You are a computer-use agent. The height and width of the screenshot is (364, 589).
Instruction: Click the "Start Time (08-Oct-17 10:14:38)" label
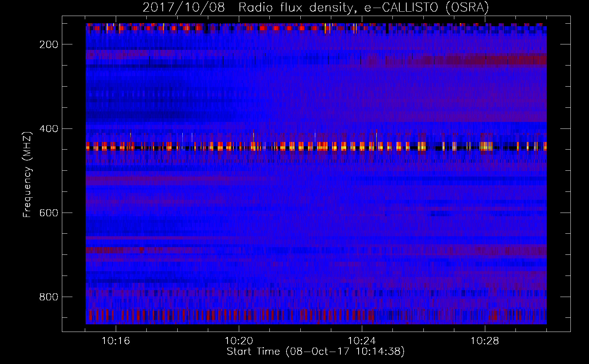click(316, 352)
